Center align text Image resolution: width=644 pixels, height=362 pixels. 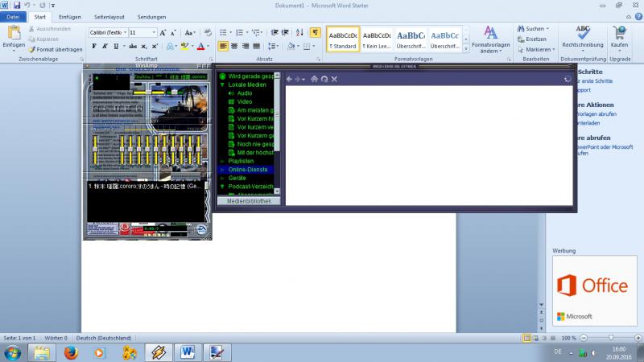point(234,46)
